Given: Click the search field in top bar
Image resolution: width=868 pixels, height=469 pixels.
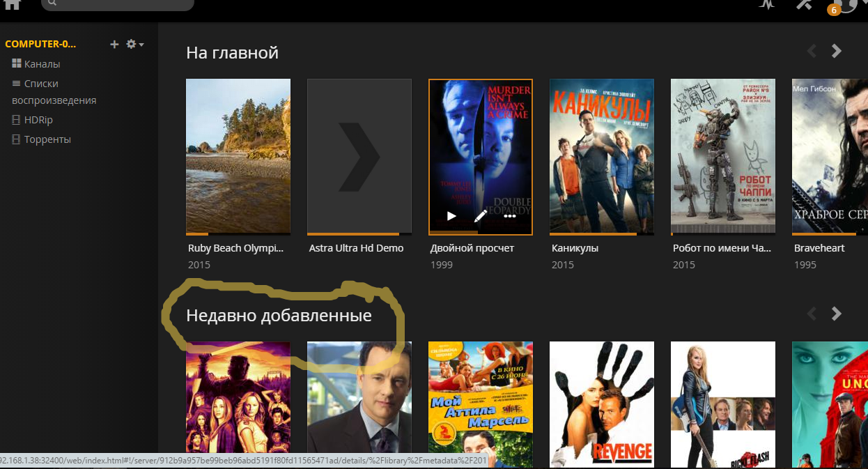Looking at the screenshot, I should (118, 4).
